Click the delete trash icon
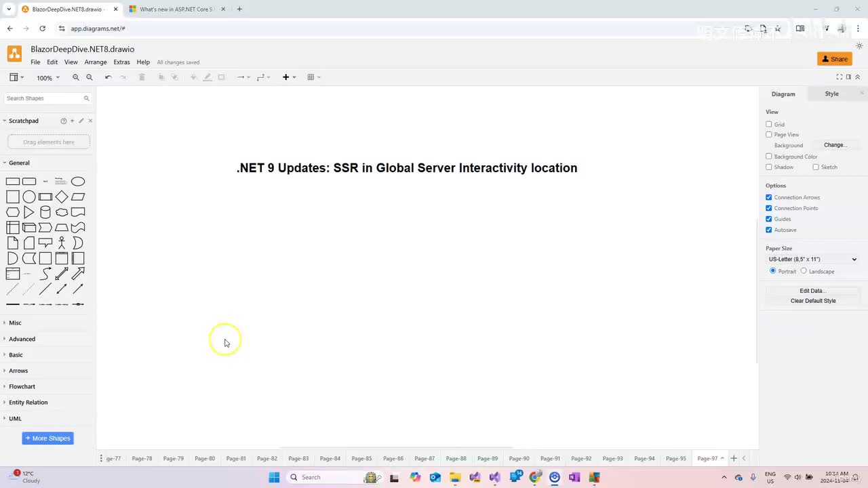Screen dimensions: 868x488 point(142,77)
